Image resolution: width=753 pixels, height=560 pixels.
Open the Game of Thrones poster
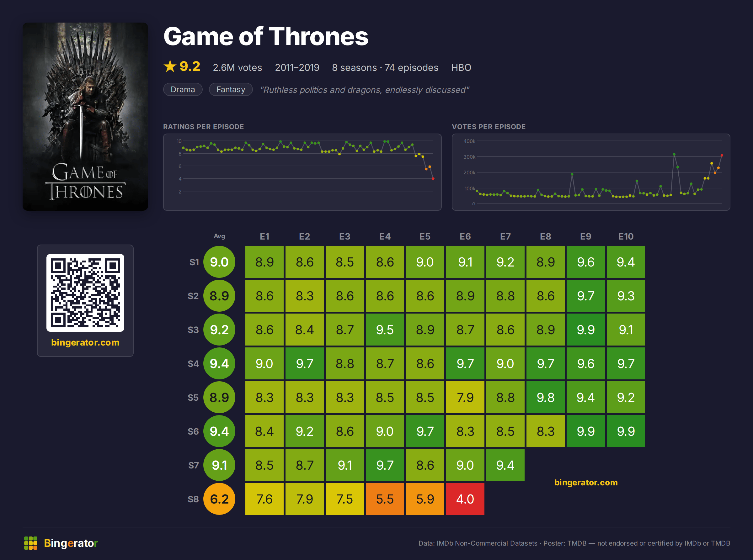pos(85,117)
